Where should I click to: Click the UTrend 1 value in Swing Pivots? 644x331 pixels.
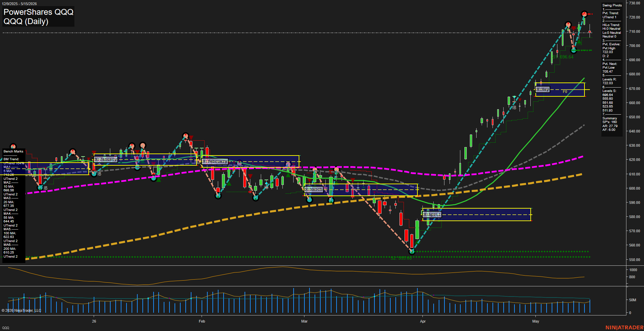point(609,17)
